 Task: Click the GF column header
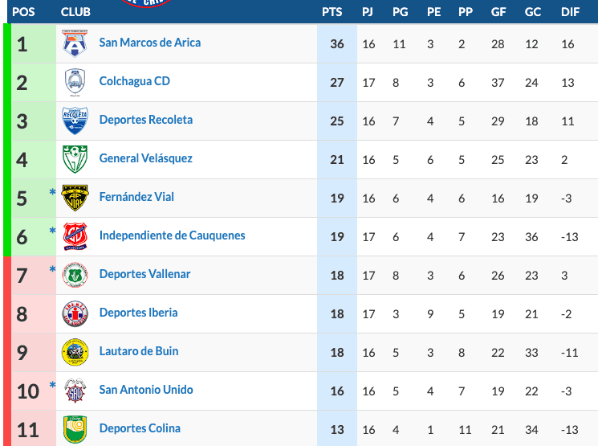[498, 12]
